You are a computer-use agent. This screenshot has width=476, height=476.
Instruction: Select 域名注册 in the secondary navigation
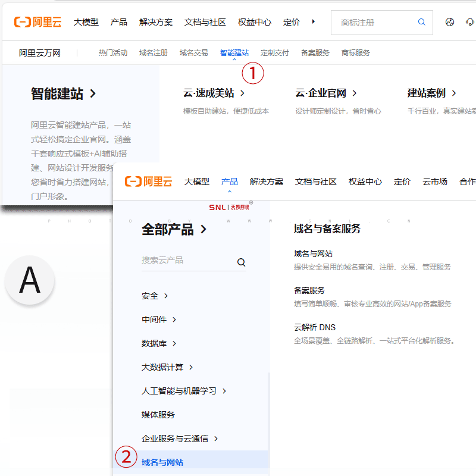click(x=152, y=52)
